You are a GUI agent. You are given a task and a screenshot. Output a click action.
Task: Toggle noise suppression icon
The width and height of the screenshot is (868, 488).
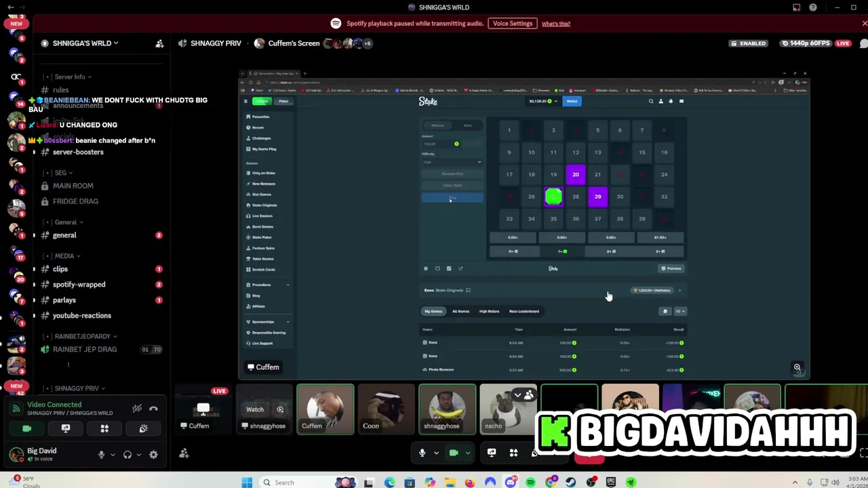(x=137, y=409)
